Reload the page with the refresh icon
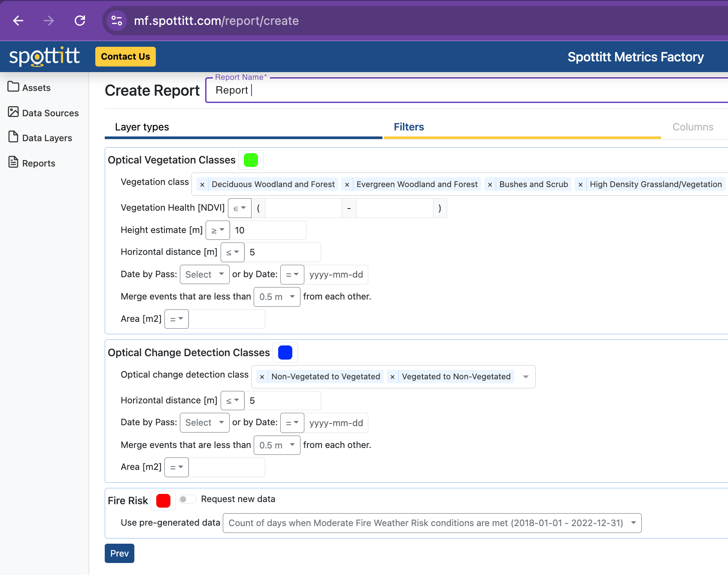Viewport: 728px width, 575px height. click(x=80, y=21)
